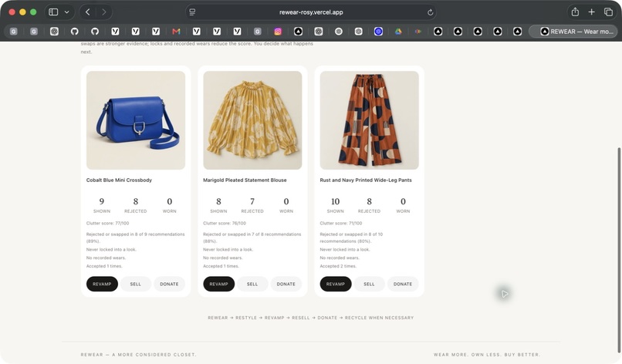Open the page settings icon in address bar
This screenshot has height=364, width=622.
pos(192,12)
